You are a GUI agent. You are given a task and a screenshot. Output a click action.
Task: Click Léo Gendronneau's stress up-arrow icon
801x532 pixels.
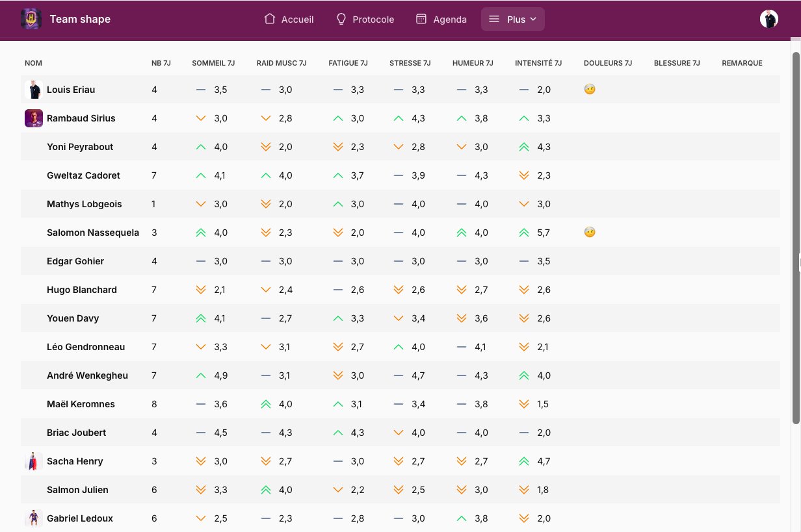point(399,347)
